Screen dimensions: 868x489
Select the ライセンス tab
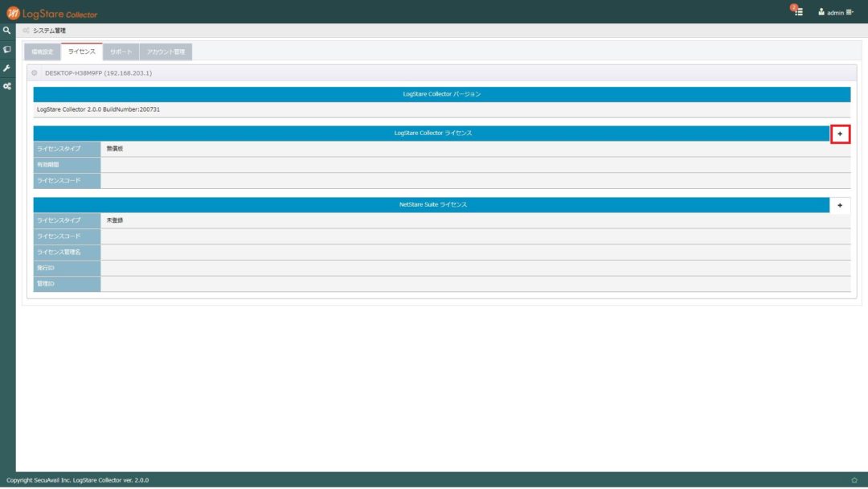pyautogui.click(x=81, y=51)
